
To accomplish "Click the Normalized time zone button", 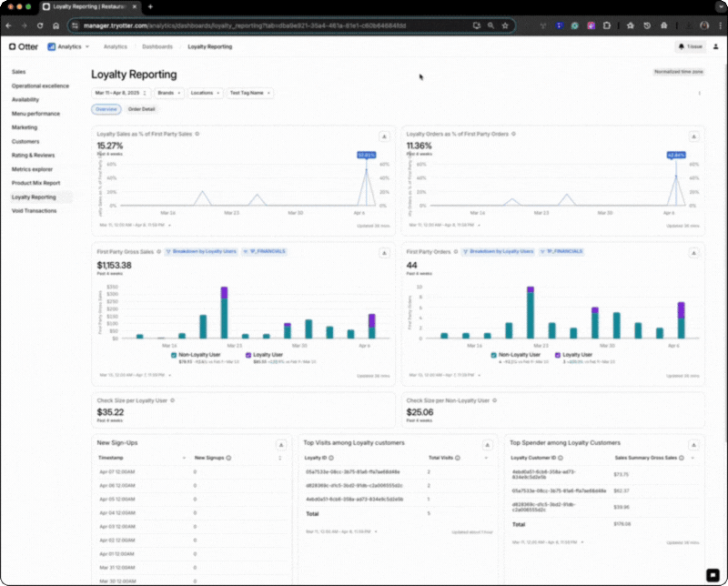I will [x=678, y=71].
